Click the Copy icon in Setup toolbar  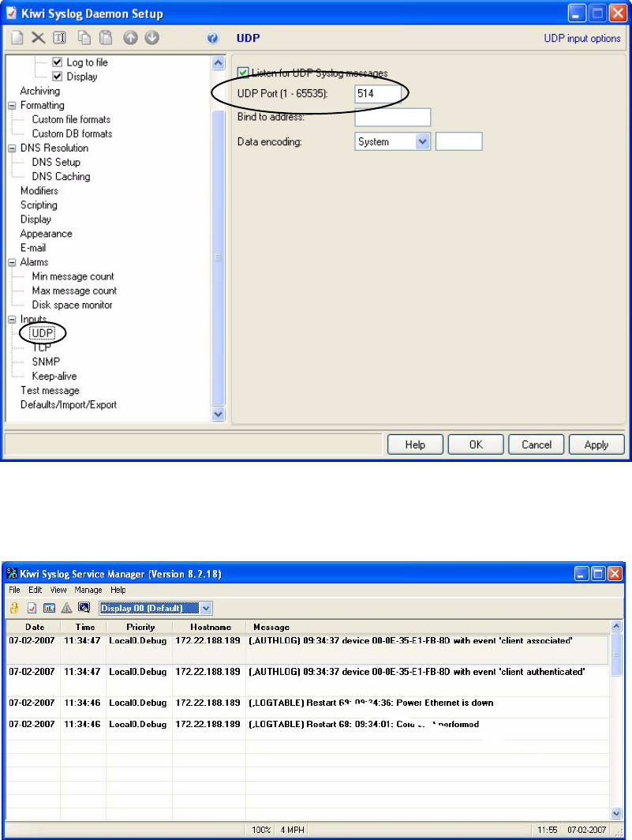(x=84, y=38)
